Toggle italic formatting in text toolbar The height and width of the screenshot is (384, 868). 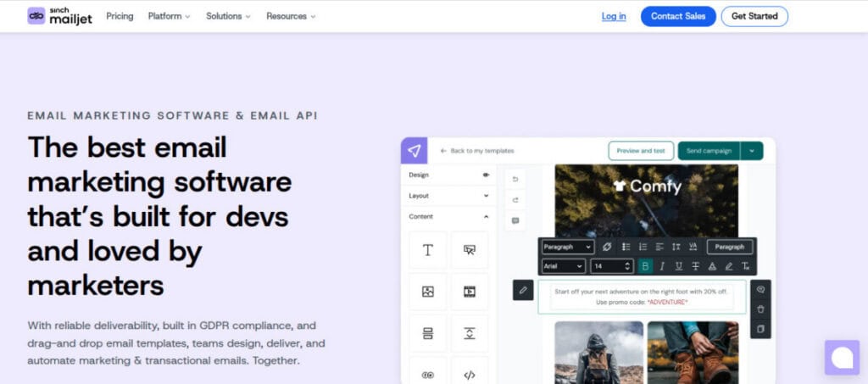[662, 266]
